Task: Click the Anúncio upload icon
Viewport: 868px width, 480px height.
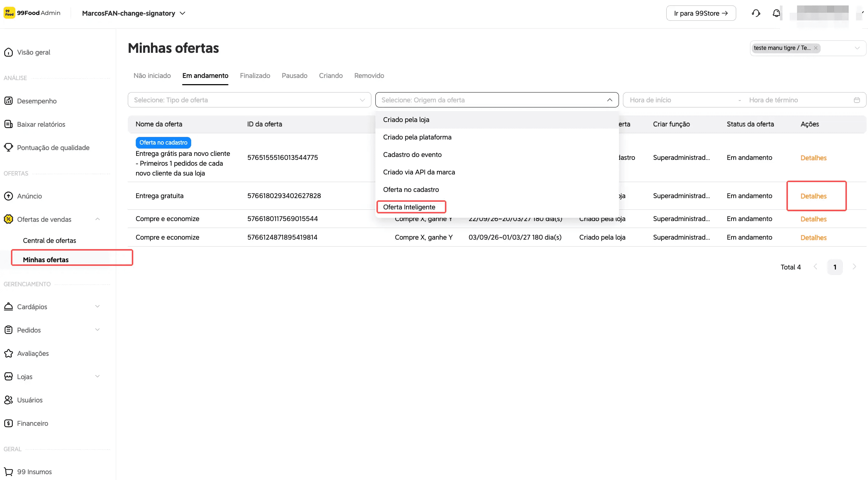Action: 8,196
